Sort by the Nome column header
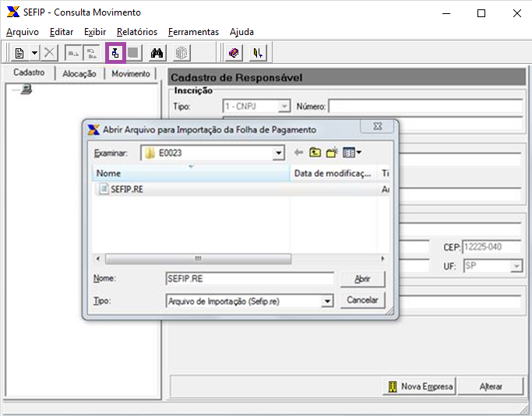 (x=191, y=173)
